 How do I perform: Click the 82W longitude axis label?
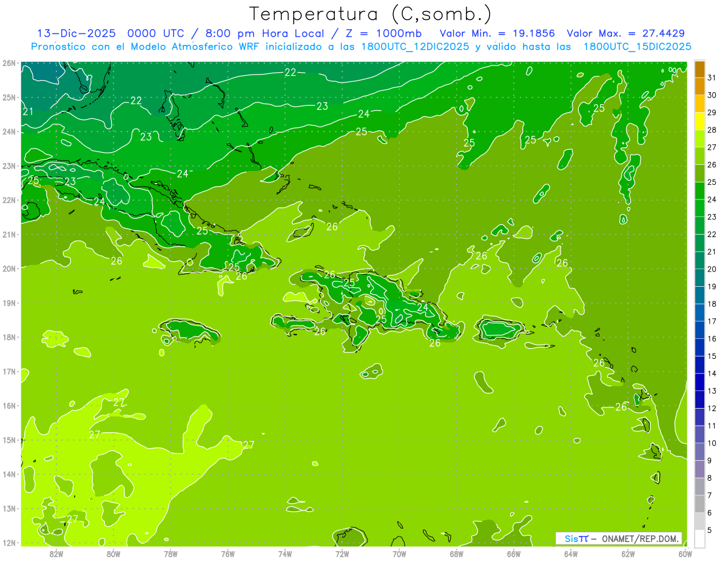[x=56, y=554]
